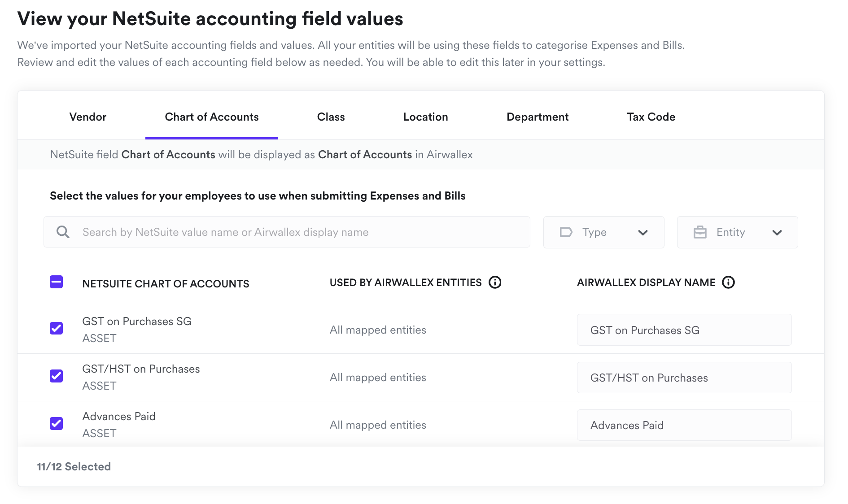Expand the Type dropdown chevron

click(x=643, y=233)
